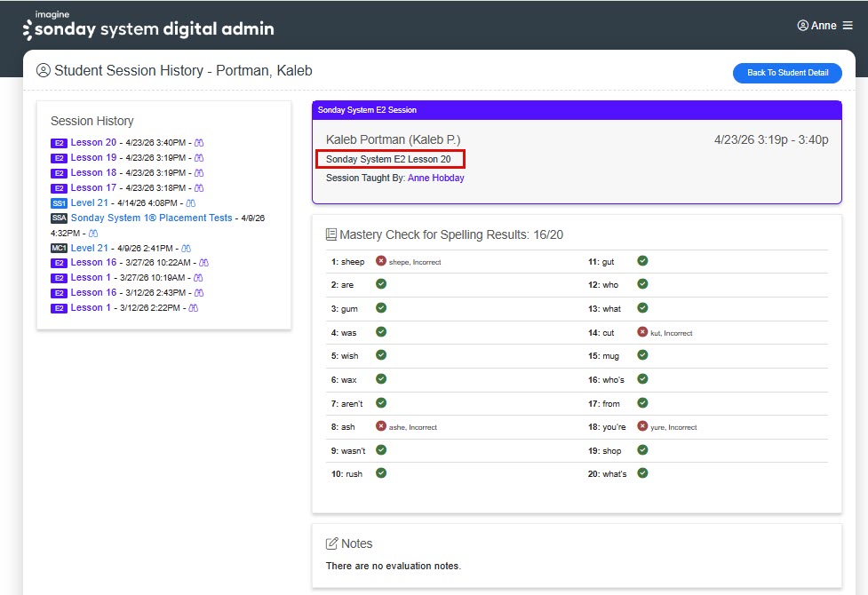Click the red X icon beside cut

pos(642,331)
